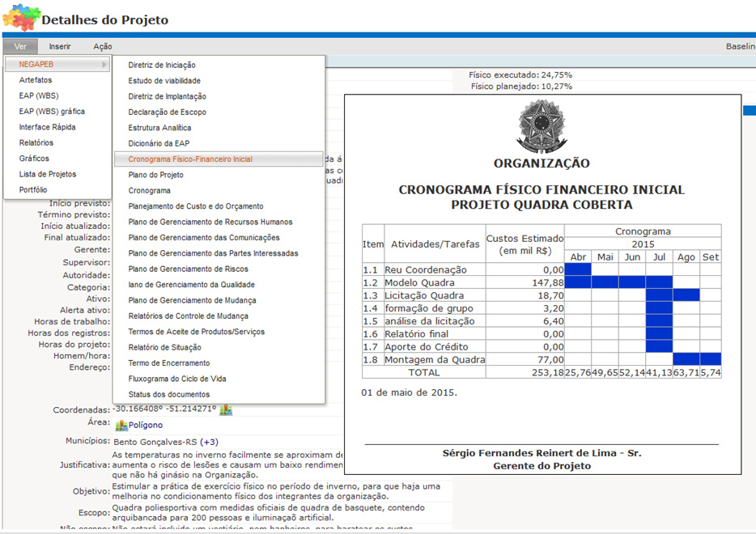Open the Inserir menu
The width and height of the screenshot is (756, 534).
coord(60,46)
